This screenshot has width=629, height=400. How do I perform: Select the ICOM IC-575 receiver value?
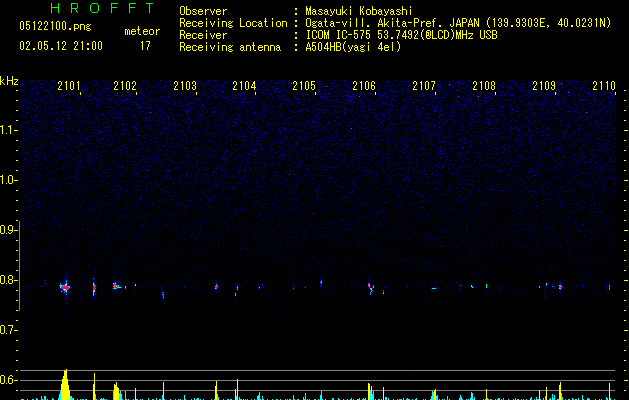(x=401, y=35)
